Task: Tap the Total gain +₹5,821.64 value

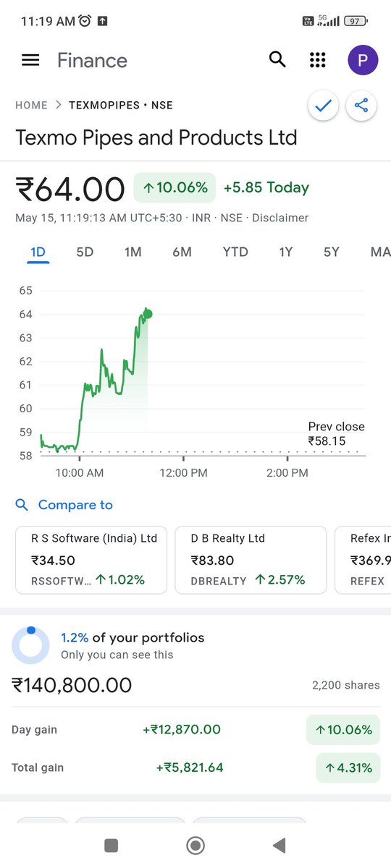Action: [190, 767]
